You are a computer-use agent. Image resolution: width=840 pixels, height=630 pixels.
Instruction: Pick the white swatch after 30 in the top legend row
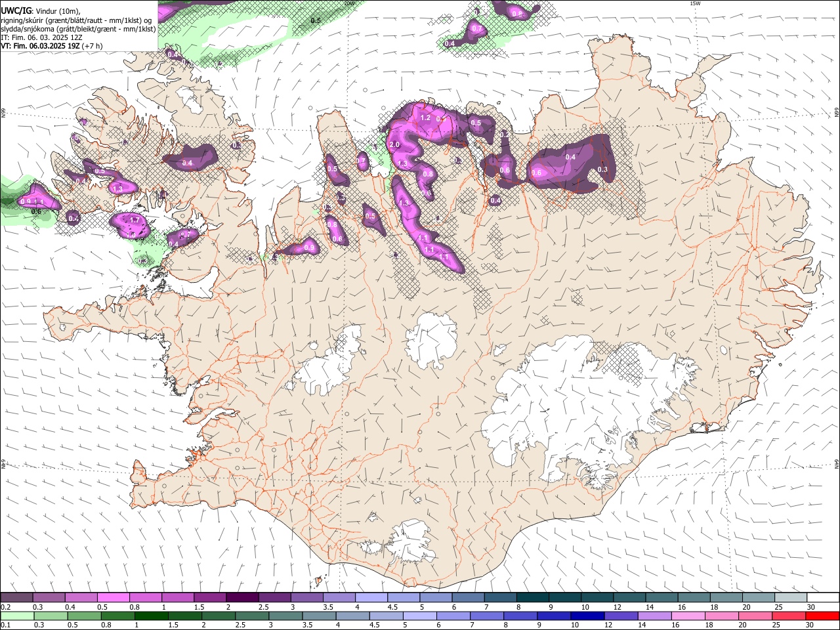point(823,598)
